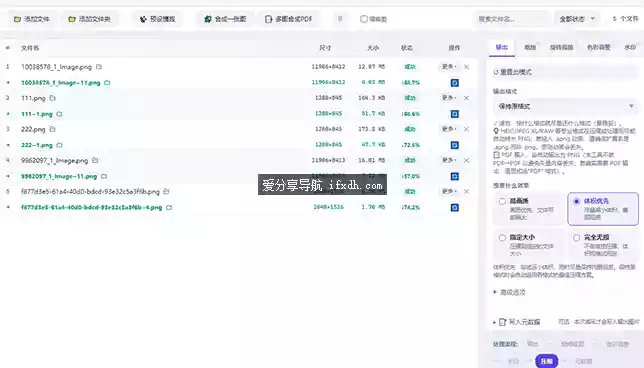The height and width of the screenshot is (368, 644).
Task: Click blue action icon for 111-1.png
Action: tap(455, 114)
